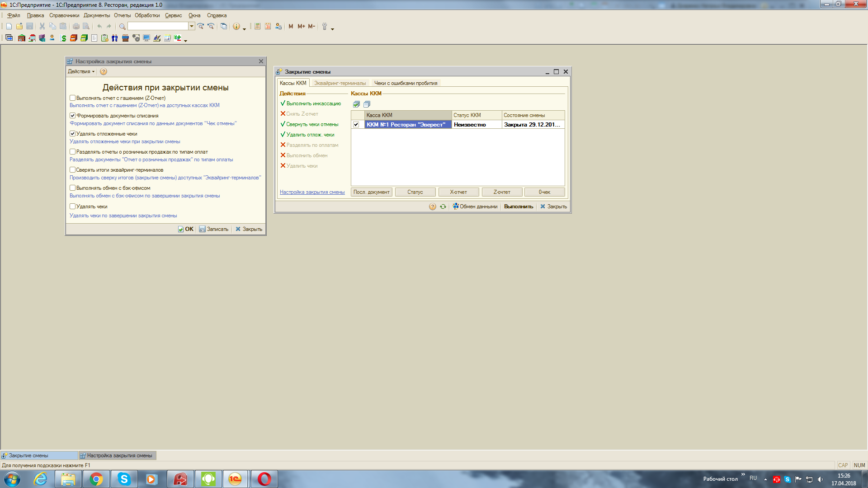Click the two people icon in toolbar

point(115,38)
